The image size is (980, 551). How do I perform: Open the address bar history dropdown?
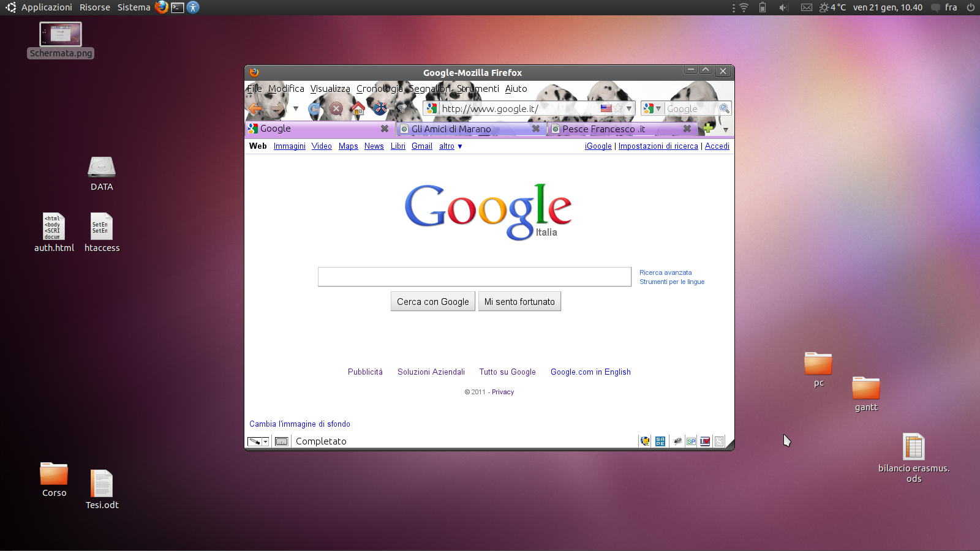pos(629,108)
